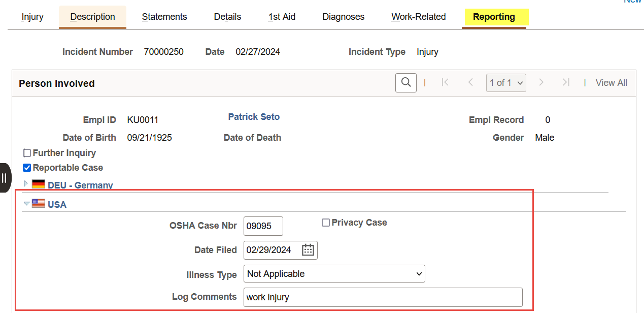Open the Patrick Seto name link
This screenshot has height=313, width=644.
pyautogui.click(x=254, y=117)
